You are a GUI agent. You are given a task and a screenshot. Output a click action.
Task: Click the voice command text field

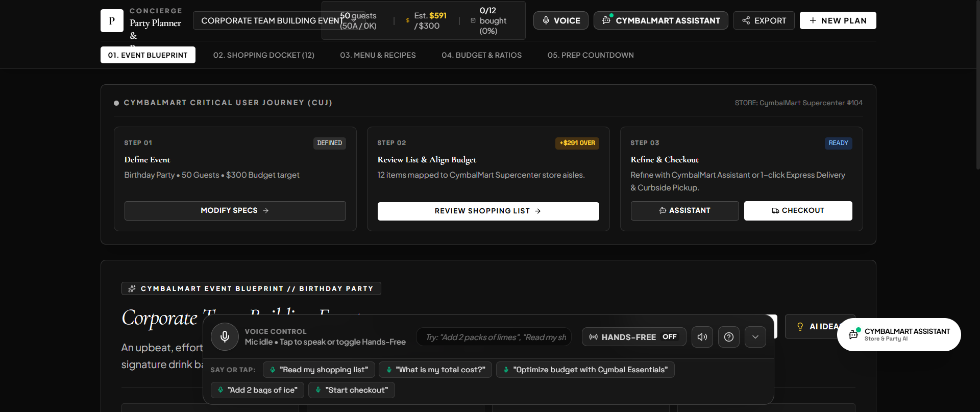point(494,337)
